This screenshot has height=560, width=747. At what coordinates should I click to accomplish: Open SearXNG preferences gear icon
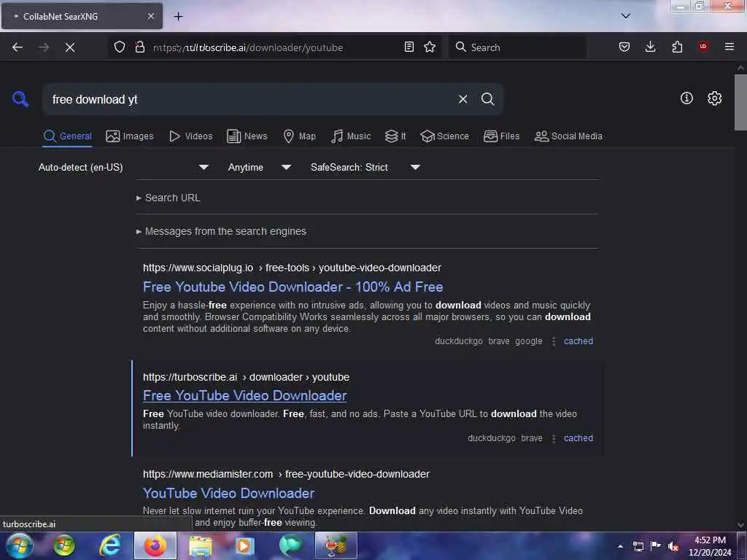[x=714, y=98]
